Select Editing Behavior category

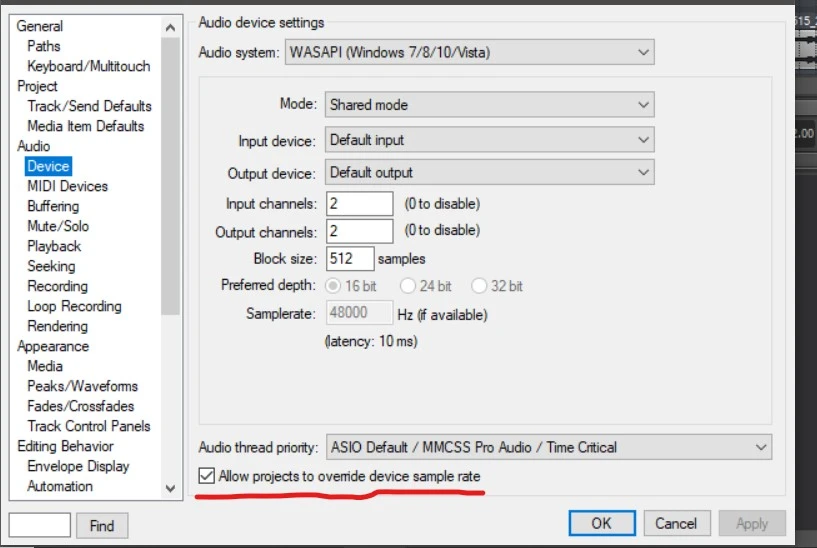[65, 446]
